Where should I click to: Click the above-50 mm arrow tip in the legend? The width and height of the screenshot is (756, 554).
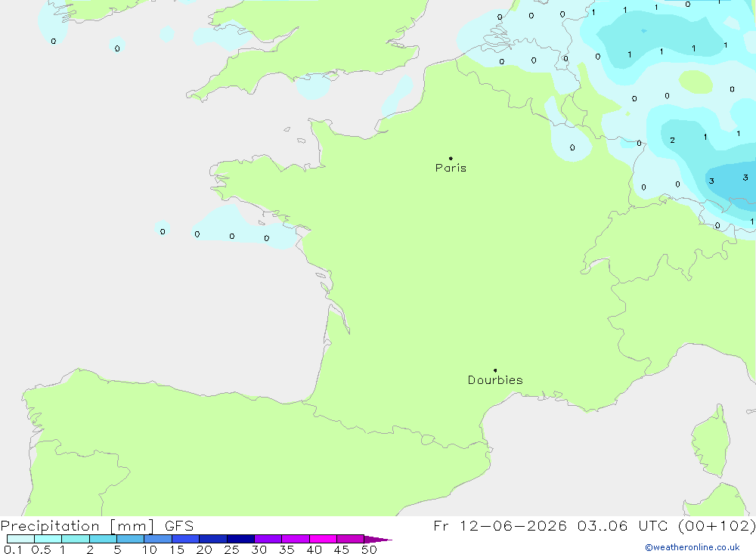pos(379,539)
